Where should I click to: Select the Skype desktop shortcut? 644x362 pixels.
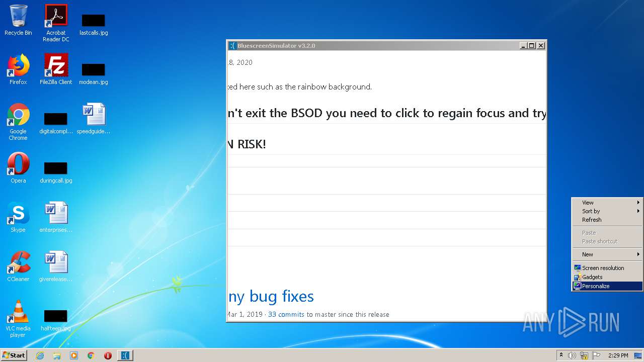point(18,217)
